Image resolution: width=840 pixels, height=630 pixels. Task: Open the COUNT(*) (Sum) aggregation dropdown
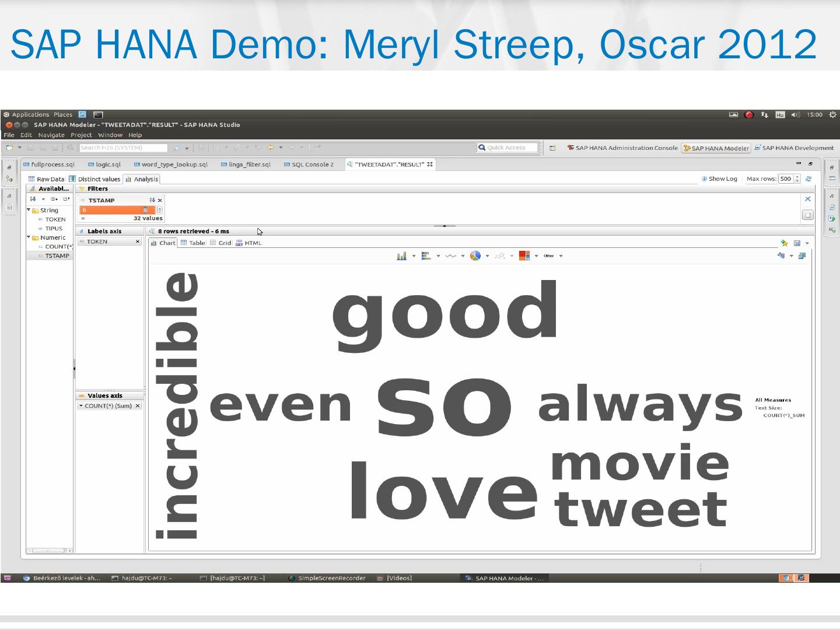tap(80, 406)
